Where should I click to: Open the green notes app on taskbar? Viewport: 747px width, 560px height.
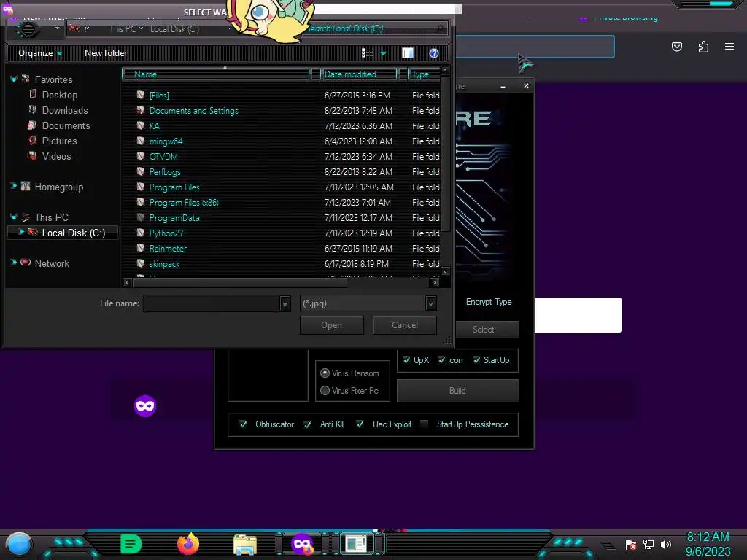[x=131, y=544]
